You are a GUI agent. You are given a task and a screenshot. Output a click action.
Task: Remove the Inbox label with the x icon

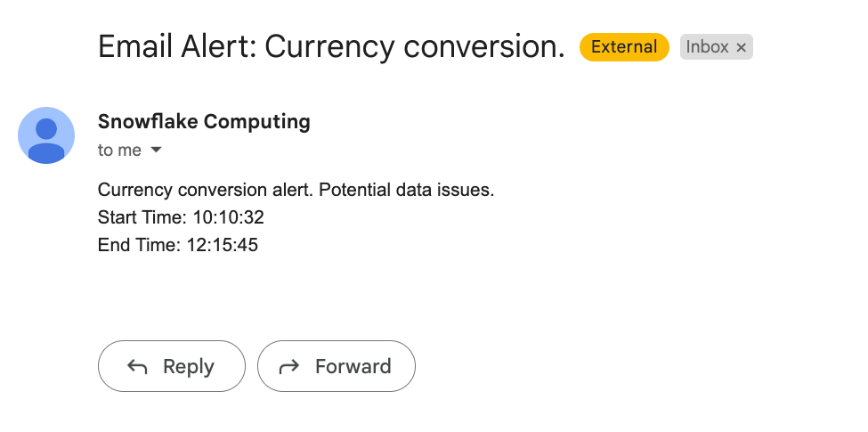click(741, 48)
